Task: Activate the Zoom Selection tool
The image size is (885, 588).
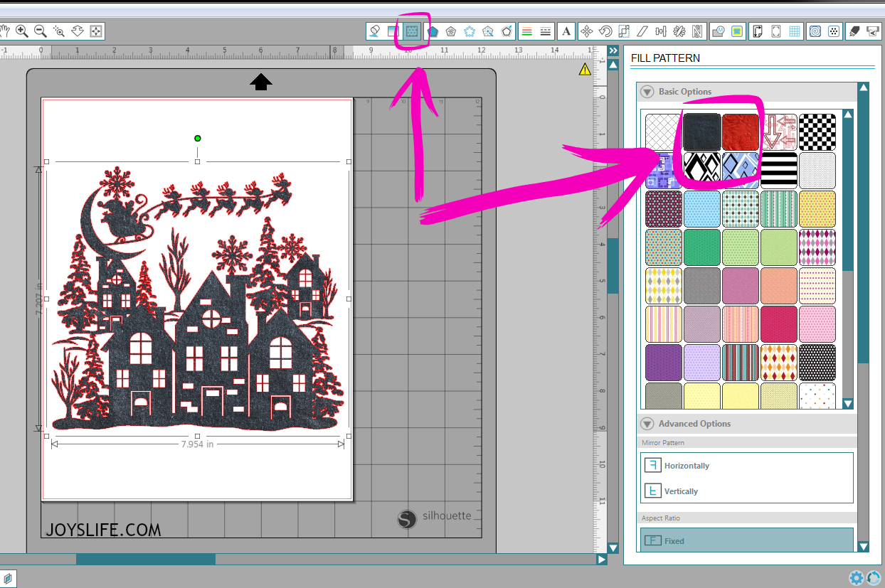Action: tap(59, 31)
